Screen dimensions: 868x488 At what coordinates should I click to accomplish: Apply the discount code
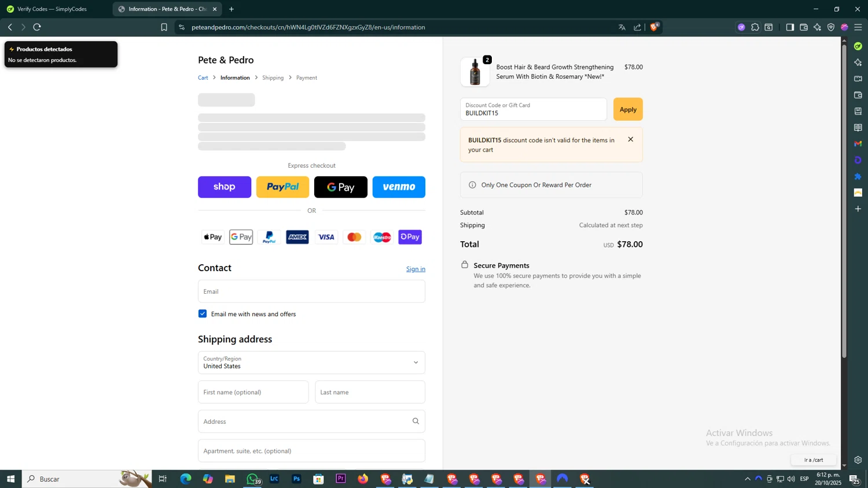628,109
